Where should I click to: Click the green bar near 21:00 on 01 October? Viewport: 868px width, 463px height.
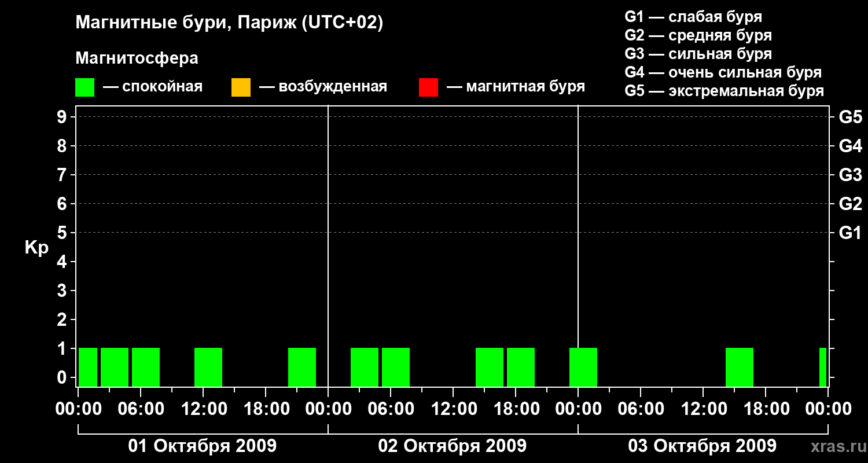click(302, 367)
